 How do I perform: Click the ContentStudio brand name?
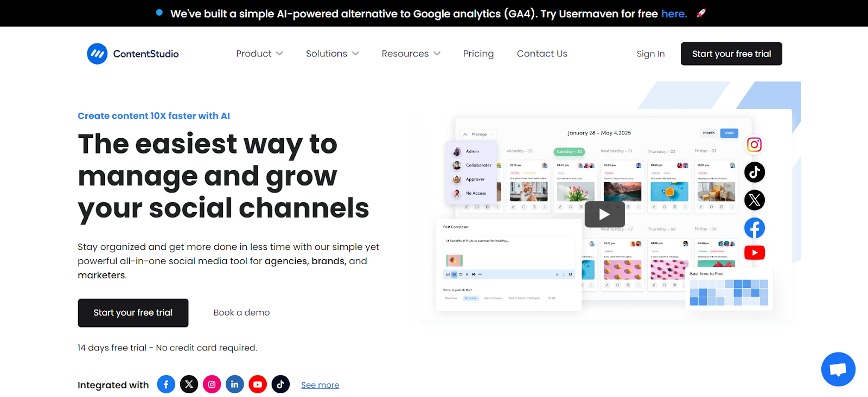pos(146,54)
